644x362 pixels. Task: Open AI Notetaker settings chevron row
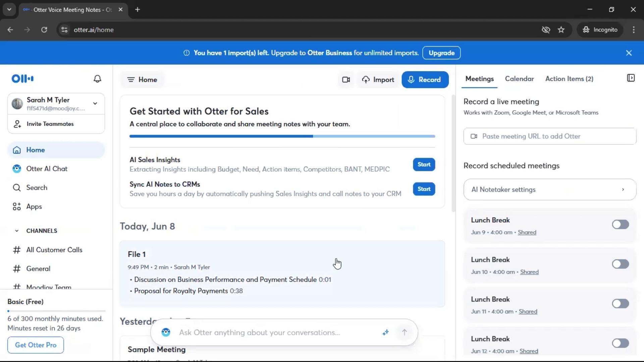(x=549, y=190)
